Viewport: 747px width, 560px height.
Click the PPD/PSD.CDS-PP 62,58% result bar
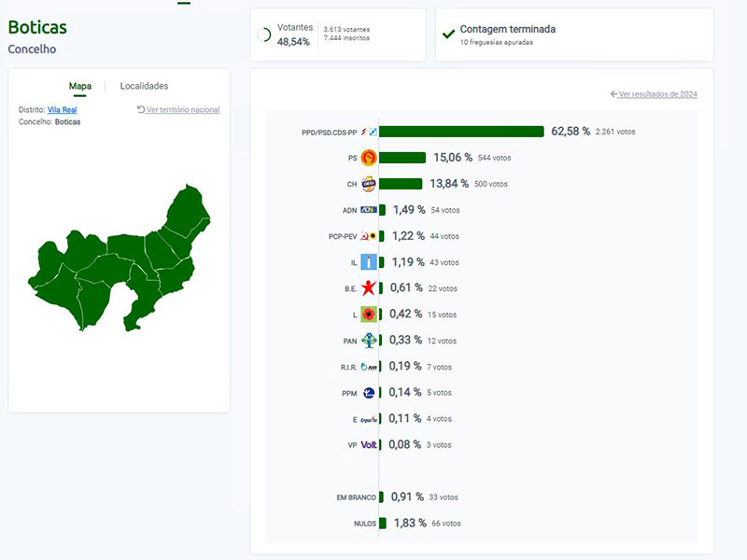click(x=461, y=132)
